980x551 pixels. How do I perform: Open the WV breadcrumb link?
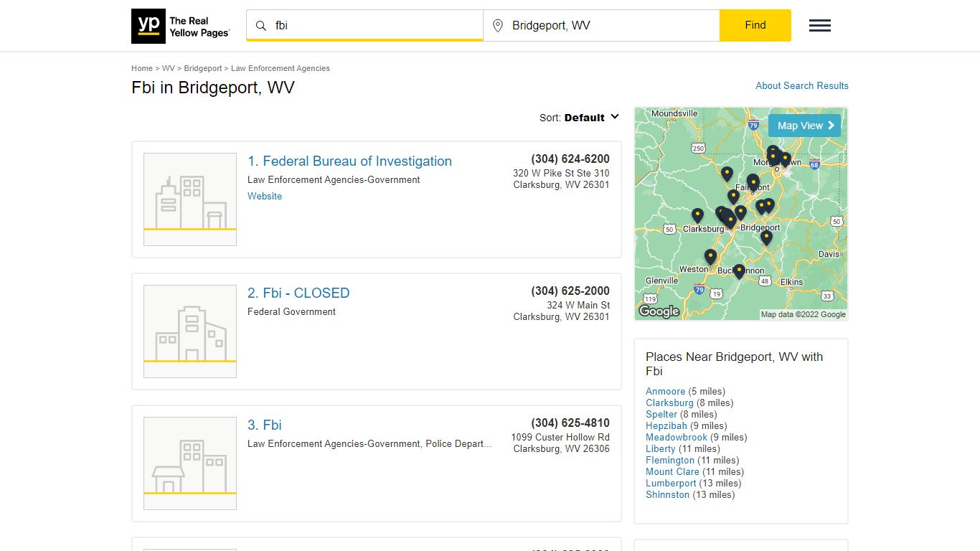pyautogui.click(x=169, y=68)
